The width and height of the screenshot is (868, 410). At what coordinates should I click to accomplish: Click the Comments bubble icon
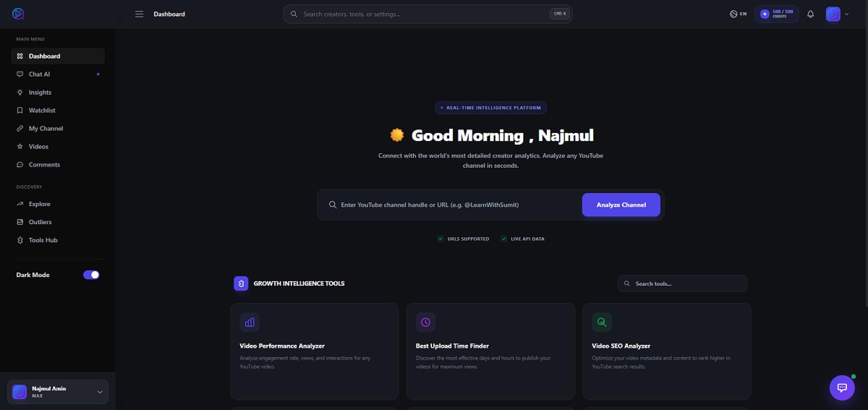coord(20,165)
